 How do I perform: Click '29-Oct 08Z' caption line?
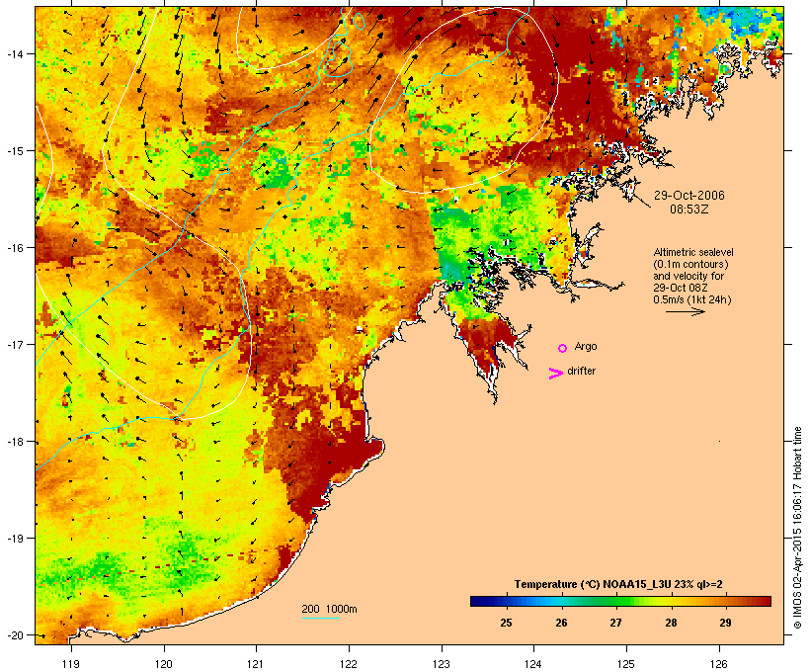681,288
